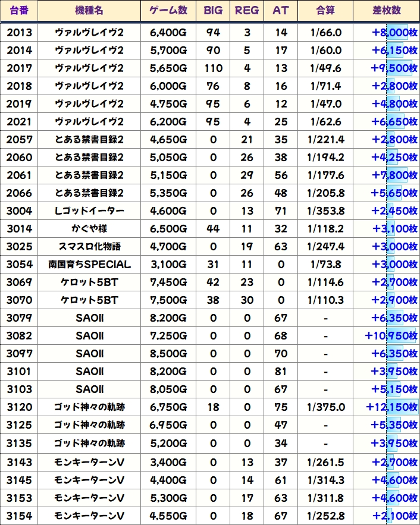Select machine number 3135 cell

pyautogui.click(x=19, y=444)
